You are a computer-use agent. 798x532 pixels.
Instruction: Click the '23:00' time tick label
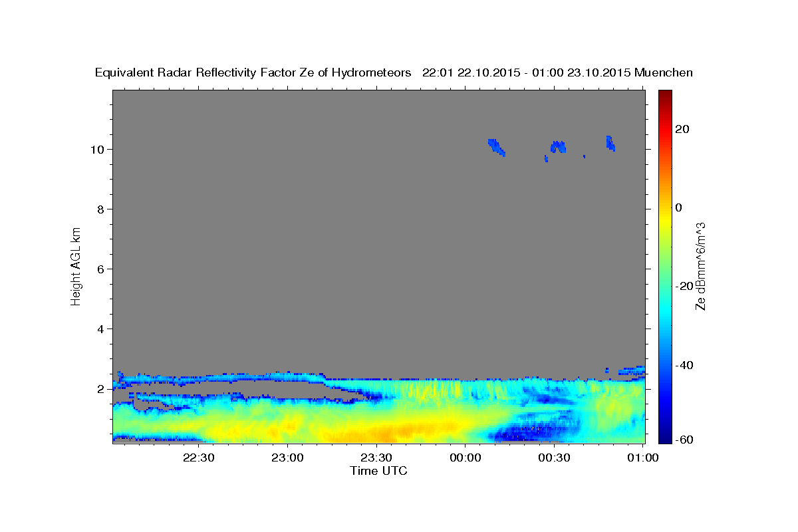[x=287, y=458]
